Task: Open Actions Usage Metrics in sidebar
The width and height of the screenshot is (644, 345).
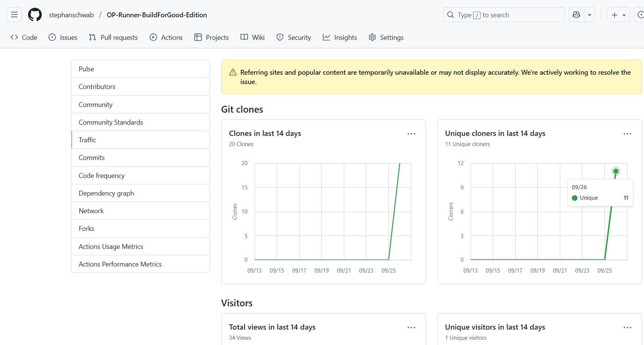Action: point(111,247)
